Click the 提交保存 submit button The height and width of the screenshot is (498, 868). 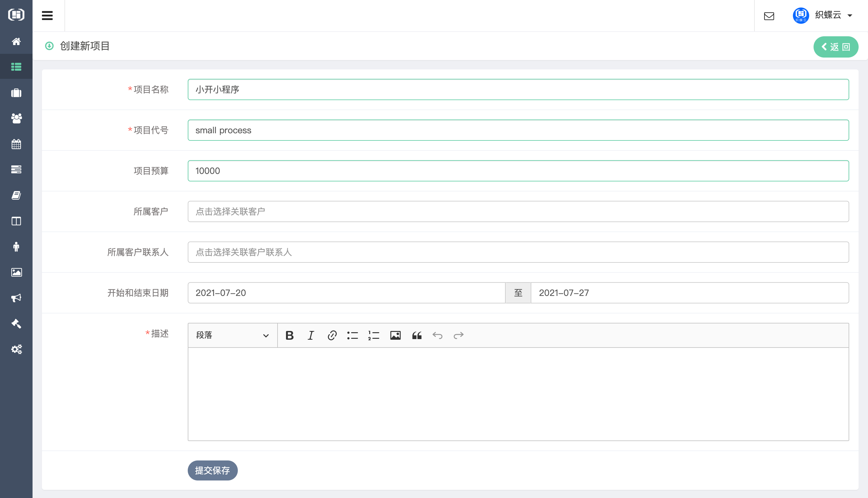click(x=212, y=470)
